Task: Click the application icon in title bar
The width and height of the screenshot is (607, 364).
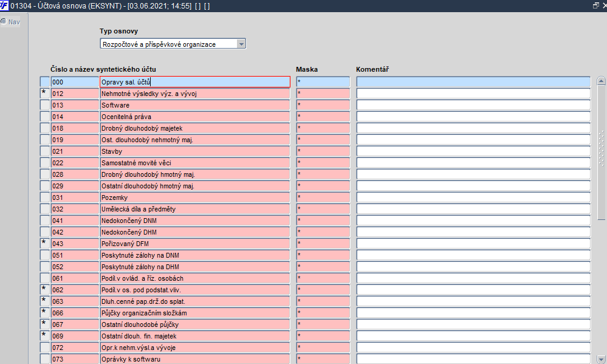Action: coord(4,6)
